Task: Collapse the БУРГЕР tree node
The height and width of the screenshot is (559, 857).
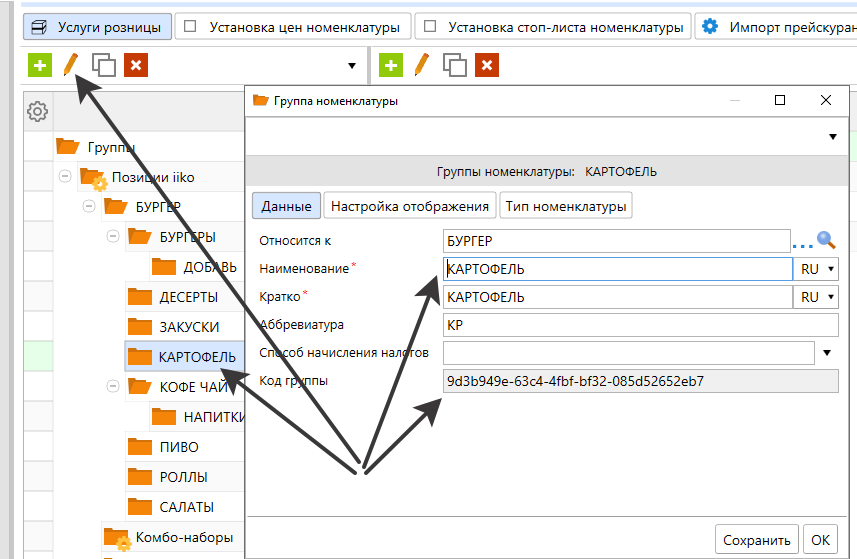Action: 89,206
